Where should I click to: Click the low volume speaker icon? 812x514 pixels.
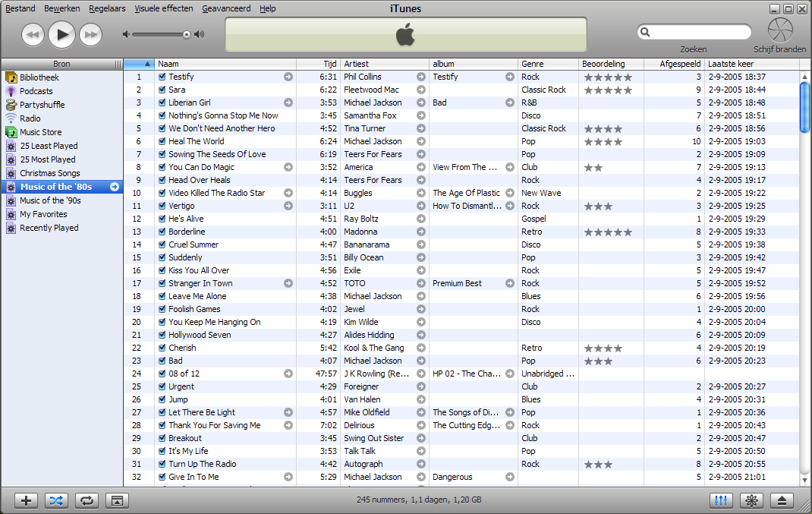click(126, 34)
